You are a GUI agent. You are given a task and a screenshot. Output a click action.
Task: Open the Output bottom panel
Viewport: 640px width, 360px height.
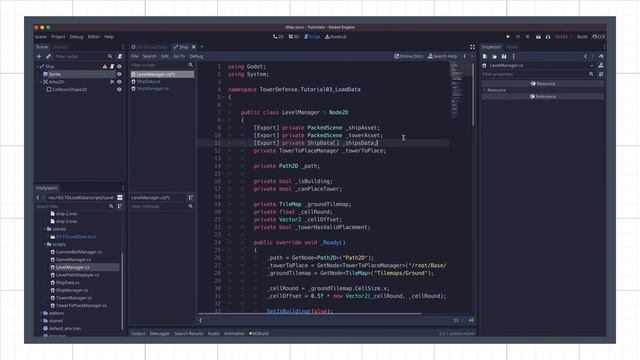(x=138, y=333)
